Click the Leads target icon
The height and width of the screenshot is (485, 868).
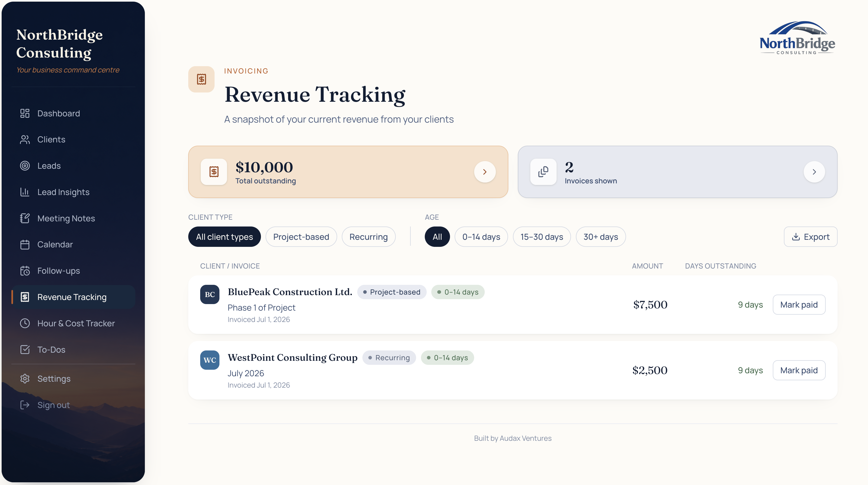25,166
